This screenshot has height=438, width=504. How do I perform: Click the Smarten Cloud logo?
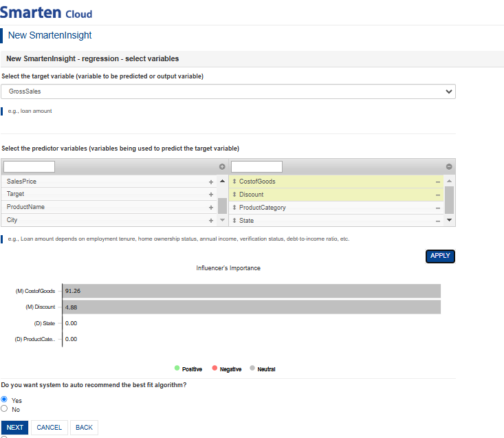click(46, 12)
